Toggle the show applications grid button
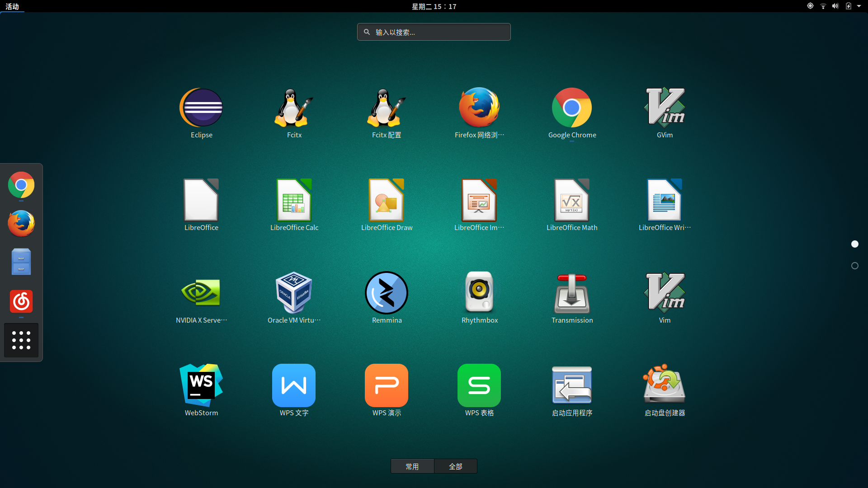This screenshot has height=488, width=868. (21, 340)
